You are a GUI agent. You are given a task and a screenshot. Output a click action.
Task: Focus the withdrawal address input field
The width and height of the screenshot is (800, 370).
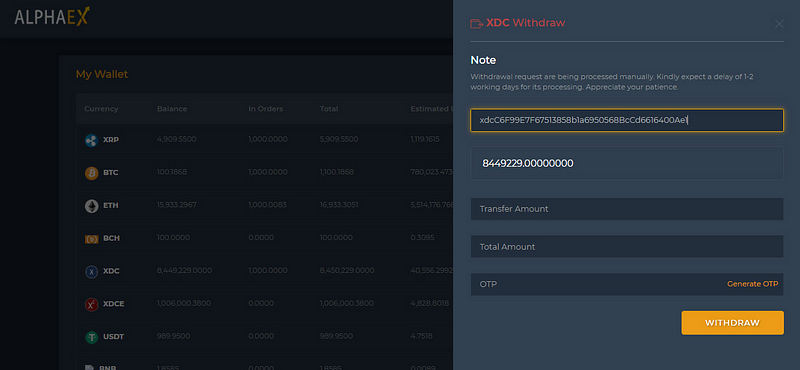coord(627,120)
